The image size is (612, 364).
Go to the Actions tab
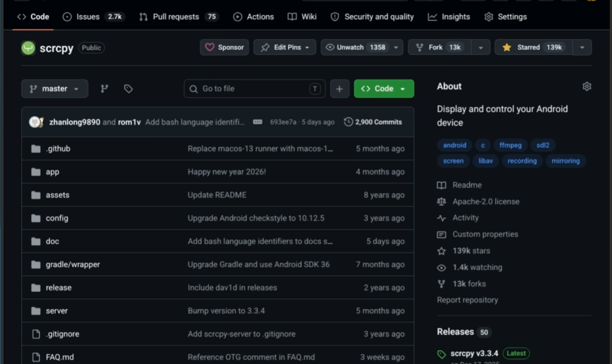pyautogui.click(x=254, y=16)
